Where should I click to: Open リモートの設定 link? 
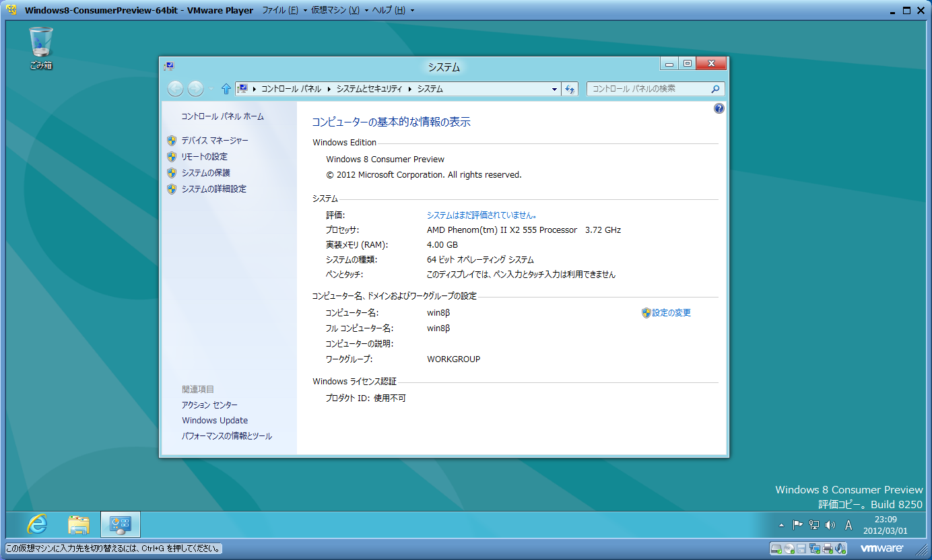(x=204, y=156)
